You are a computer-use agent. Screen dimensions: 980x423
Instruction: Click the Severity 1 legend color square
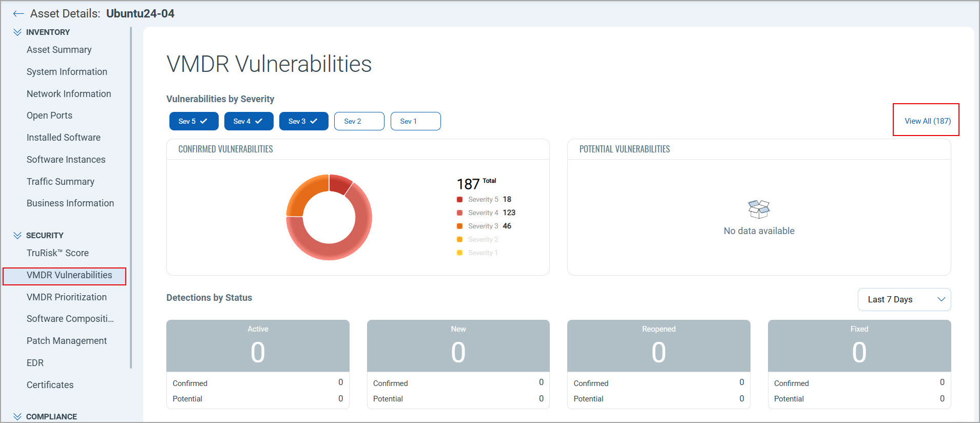point(459,253)
